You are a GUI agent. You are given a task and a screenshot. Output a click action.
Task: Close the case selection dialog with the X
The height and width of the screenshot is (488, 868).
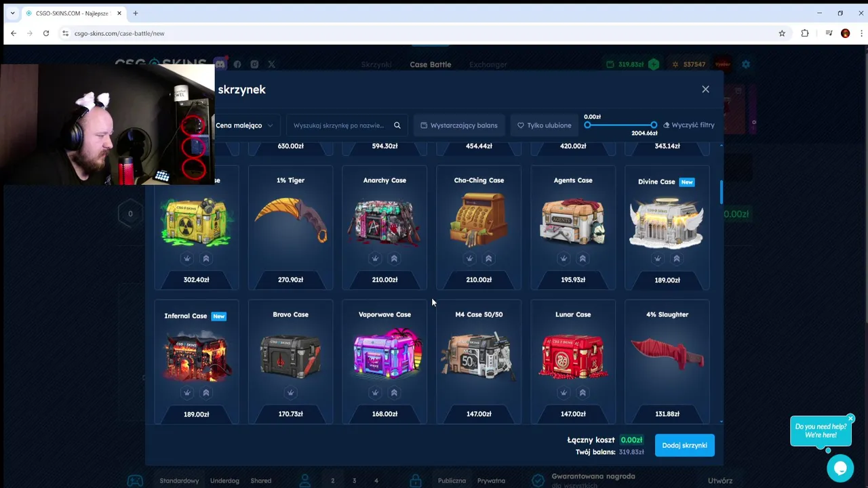[x=705, y=89]
